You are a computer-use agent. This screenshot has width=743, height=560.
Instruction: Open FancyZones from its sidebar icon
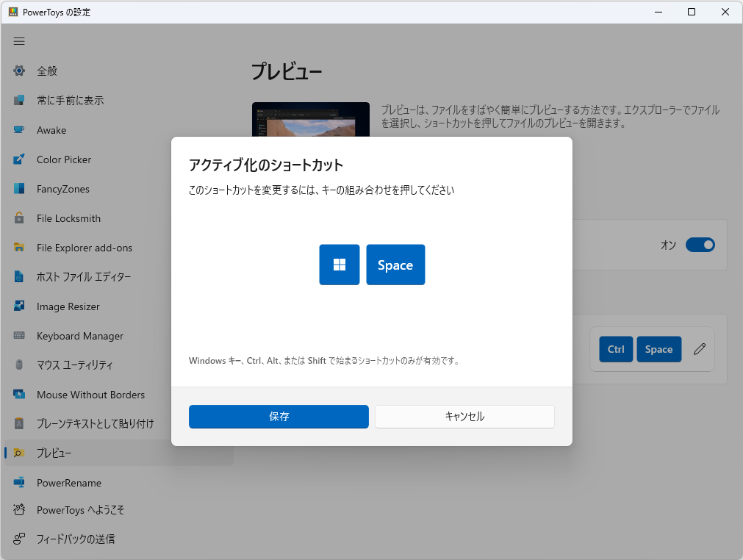[x=18, y=189]
